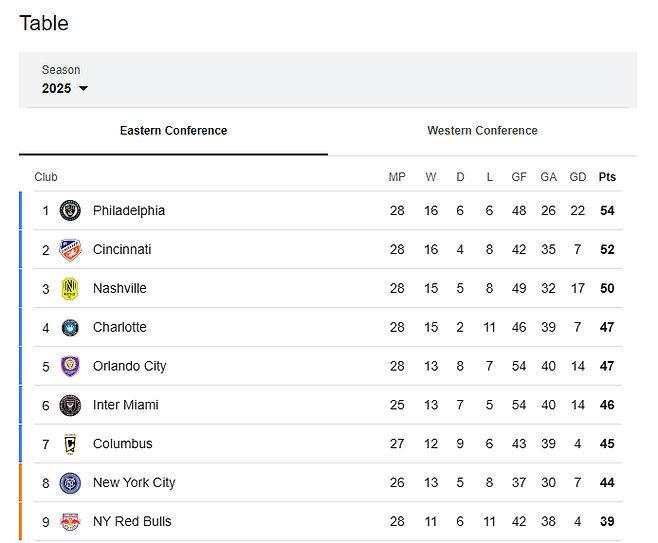Open the Inter Miami team link
The width and height of the screenshot is (658, 543).
click(x=126, y=405)
